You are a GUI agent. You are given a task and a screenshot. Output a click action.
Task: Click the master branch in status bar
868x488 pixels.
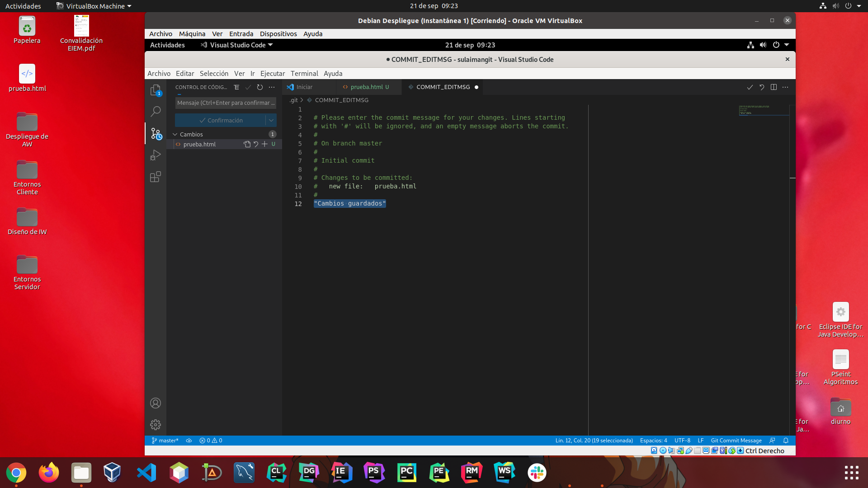165,441
